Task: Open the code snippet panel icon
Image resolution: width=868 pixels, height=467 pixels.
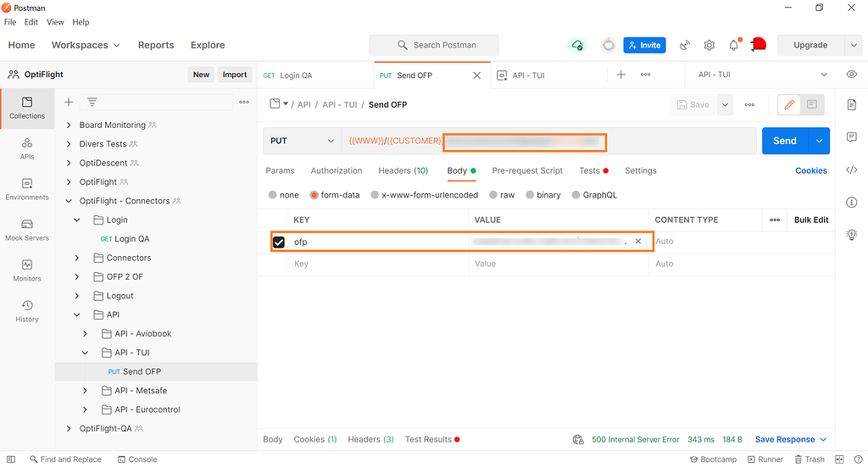Action: 852,170
